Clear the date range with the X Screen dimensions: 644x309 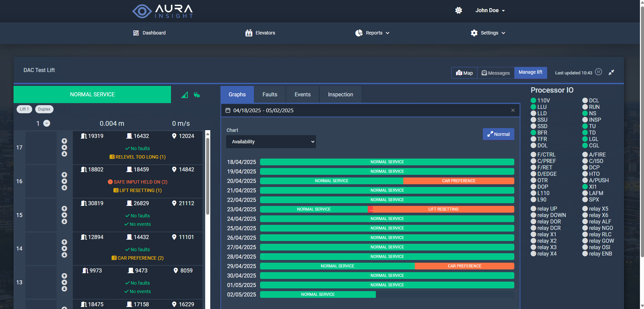pyautogui.click(x=513, y=110)
